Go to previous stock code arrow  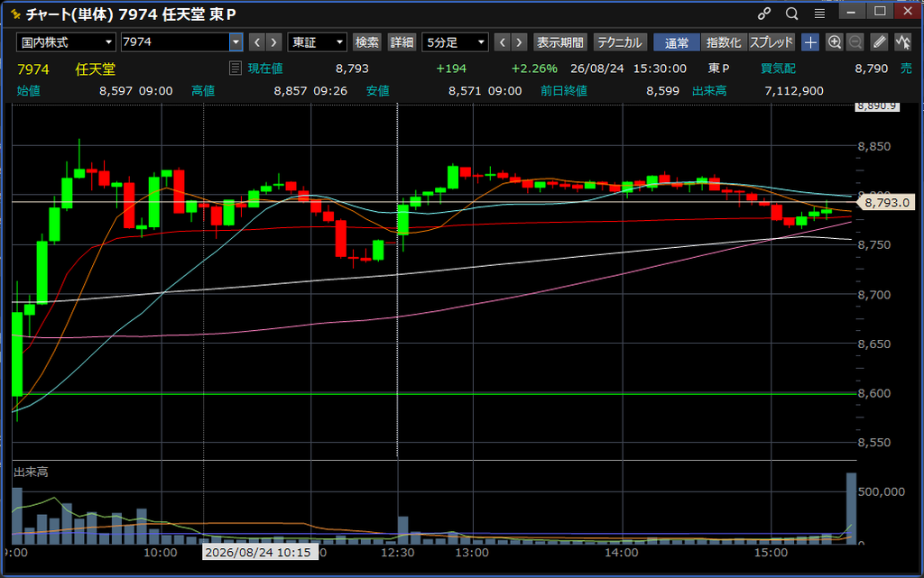(x=257, y=42)
